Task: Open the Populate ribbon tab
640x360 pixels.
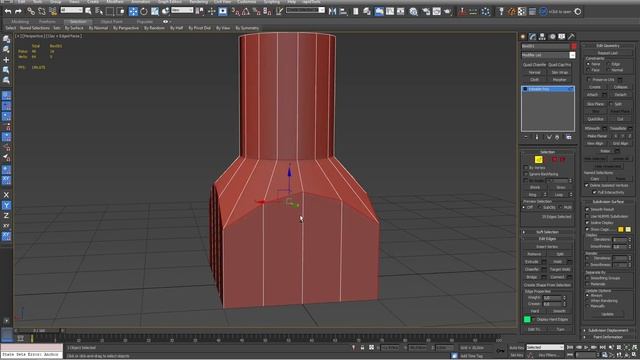Action: 144,22
